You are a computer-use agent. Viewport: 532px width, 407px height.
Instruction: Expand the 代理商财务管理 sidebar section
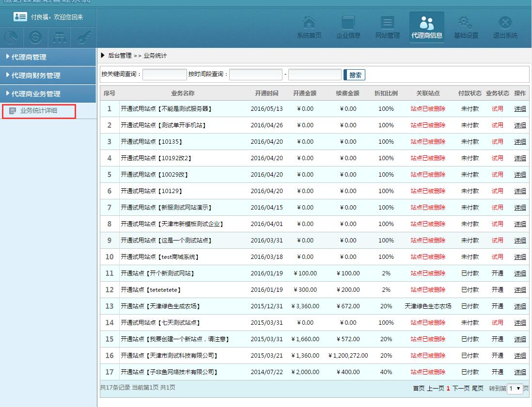click(x=48, y=75)
